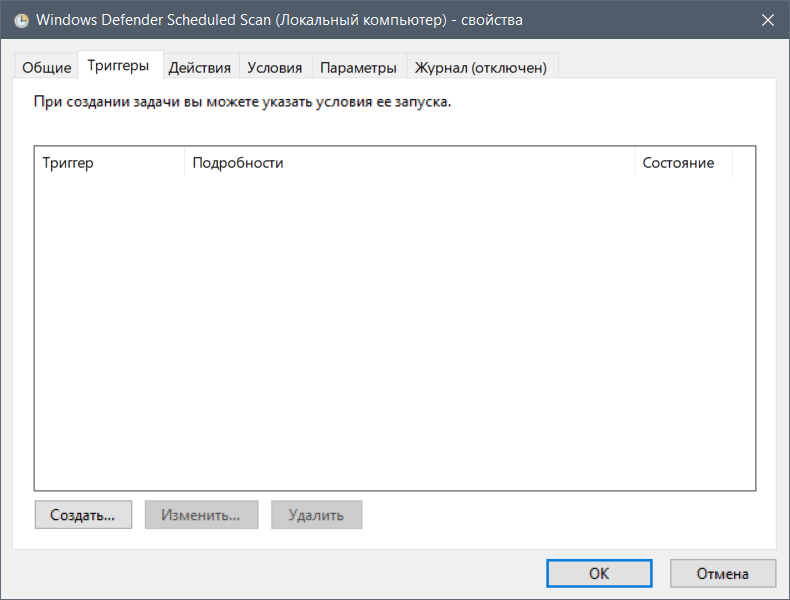Click the clock icon in title bar
Image resolution: width=790 pixels, height=600 pixels.
(x=21, y=20)
